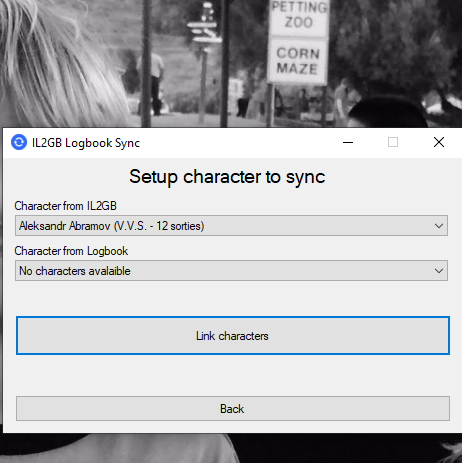Close the IL2GB Logbook Sync window
Image resolution: width=462 pixels, height=463 pixels.
tap(439, 142)
